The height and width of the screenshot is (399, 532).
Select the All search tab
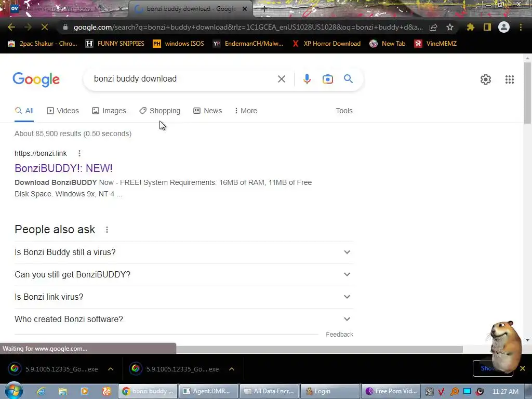tap(24, 111)
